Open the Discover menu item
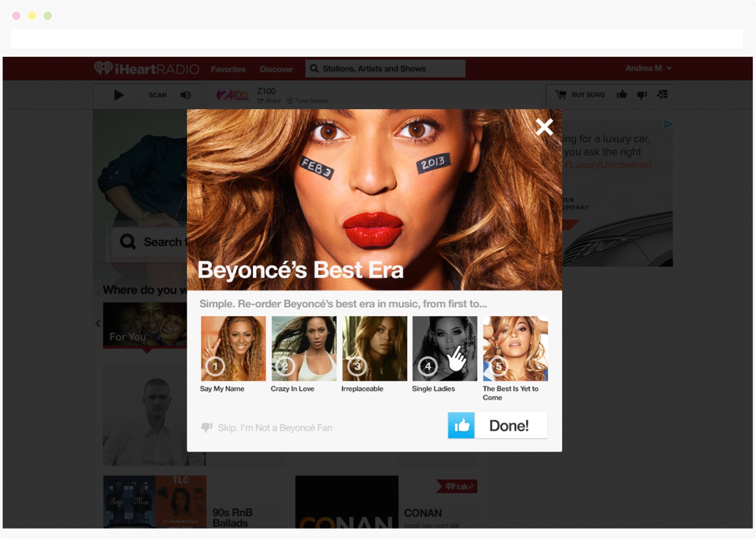Screen dimensions: 756x539 [x=276, y=69]
